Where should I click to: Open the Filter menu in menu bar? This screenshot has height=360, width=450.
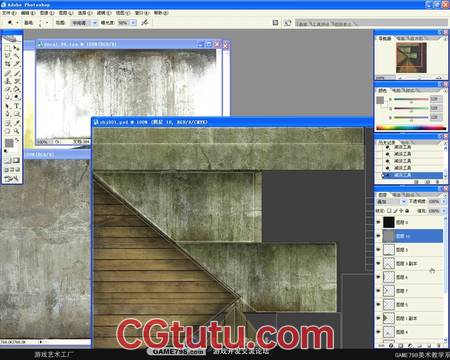coord(104,13)
